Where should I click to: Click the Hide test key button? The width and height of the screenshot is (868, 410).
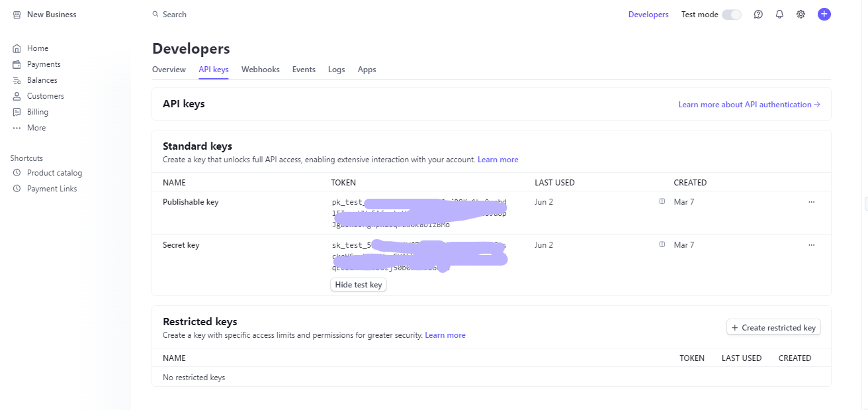[x=359, y=285]
